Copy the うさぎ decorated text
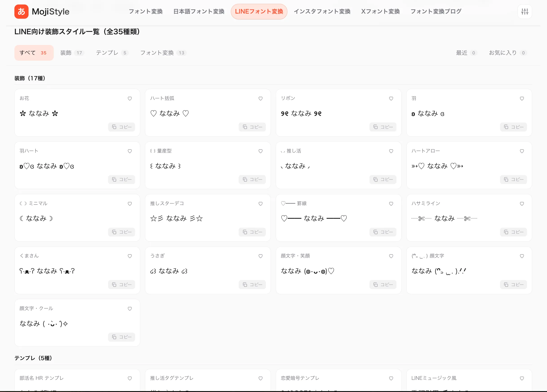Viewport: 547px width, 392px height. point(252,285)
